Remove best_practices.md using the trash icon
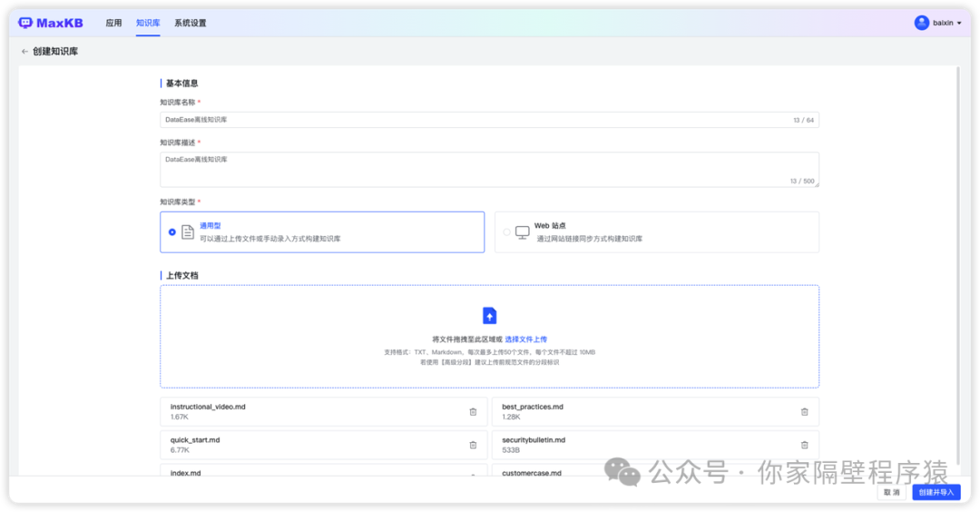The width and height of the screenshot is (980, 512). point(804,412)
